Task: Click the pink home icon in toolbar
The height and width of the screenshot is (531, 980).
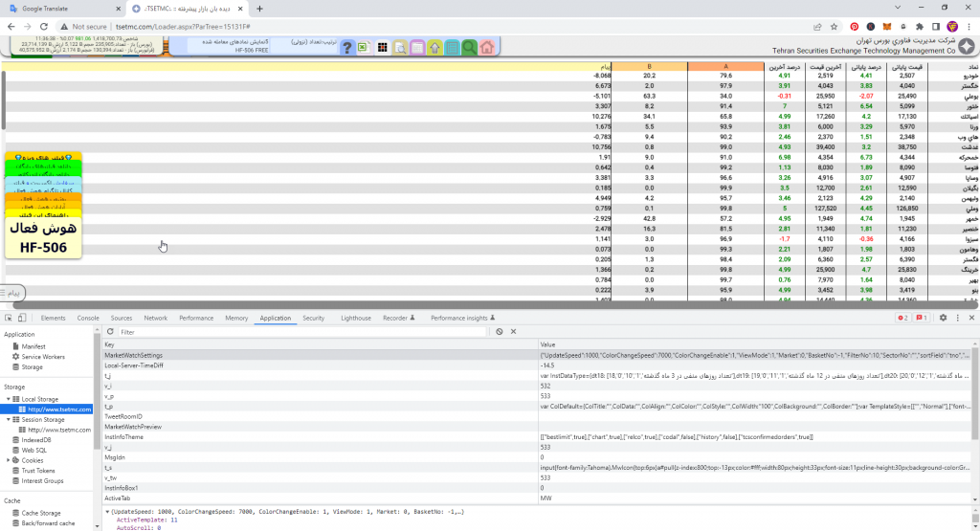Action: [487, 47]
